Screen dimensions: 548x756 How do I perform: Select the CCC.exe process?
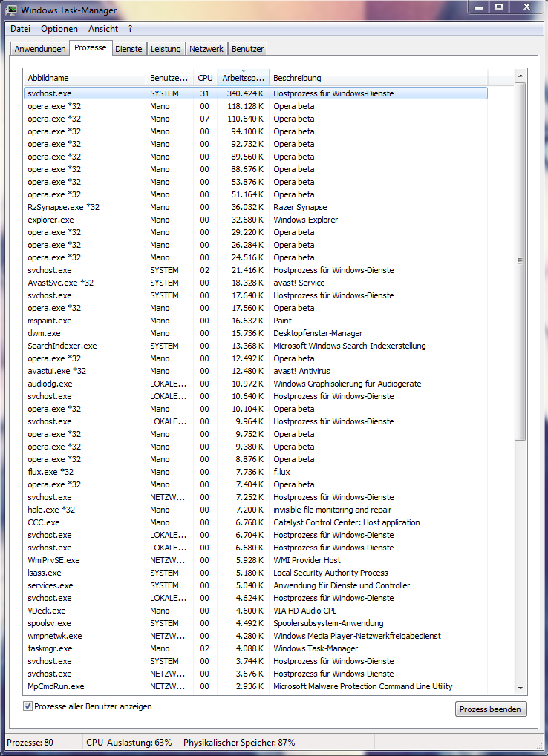click(x=255, y=522)
